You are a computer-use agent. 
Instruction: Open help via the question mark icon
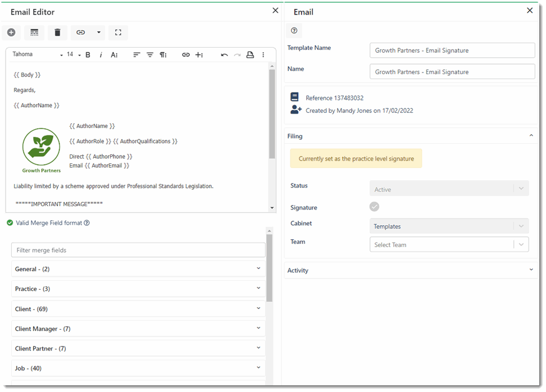[x=294, y=30]
